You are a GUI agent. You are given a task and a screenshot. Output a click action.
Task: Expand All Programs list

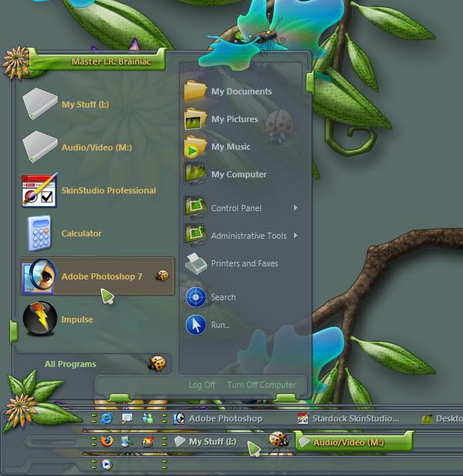[94, 364]
